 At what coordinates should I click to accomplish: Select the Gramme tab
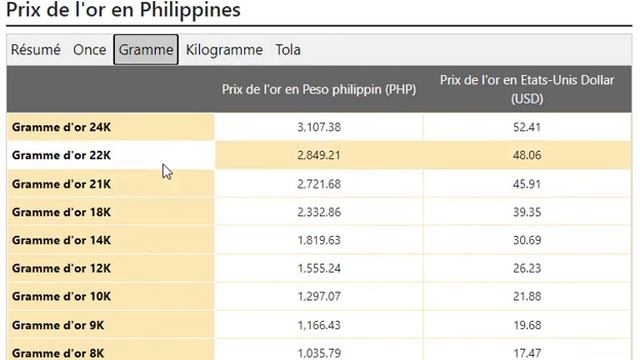pos(146,50)
